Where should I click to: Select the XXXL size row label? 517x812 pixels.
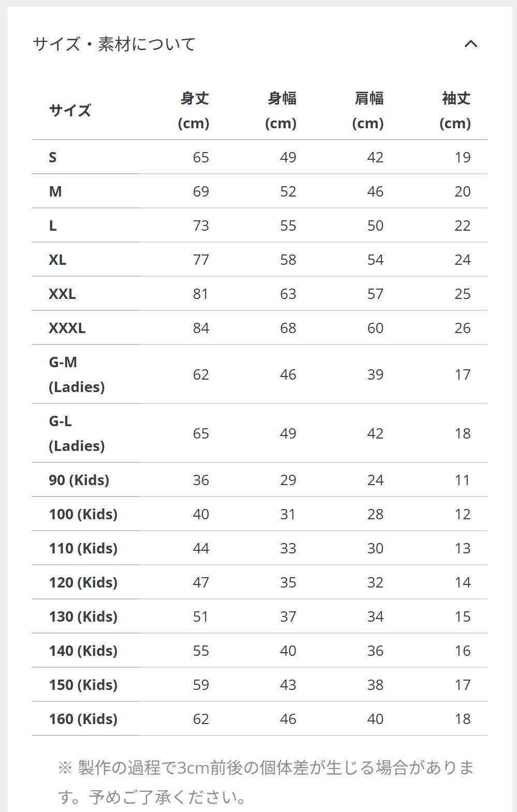(x=67, y=328)
